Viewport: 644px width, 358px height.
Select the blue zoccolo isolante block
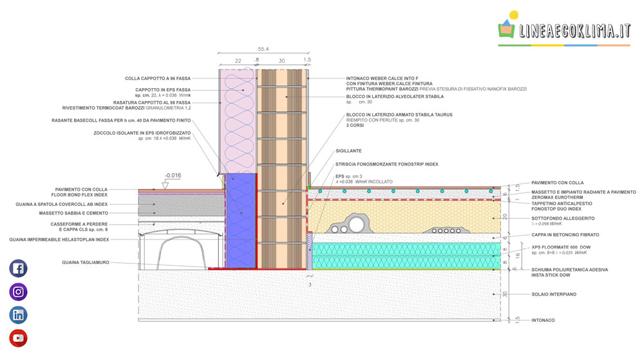238,219
